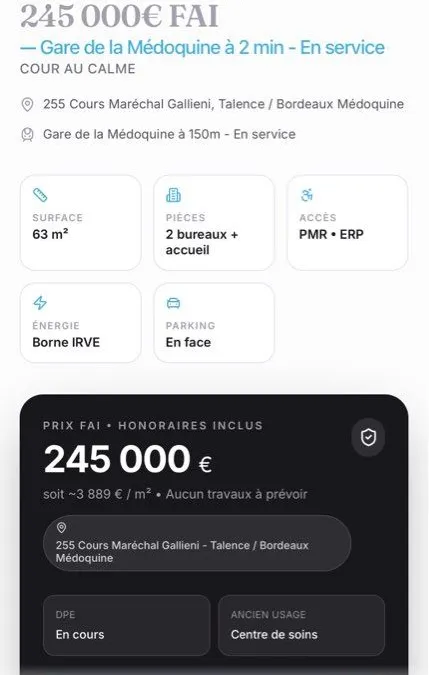Click the 255 Cours Maréchal Gallieni address text
Screen dimensions: 429x675
[223, 104]
